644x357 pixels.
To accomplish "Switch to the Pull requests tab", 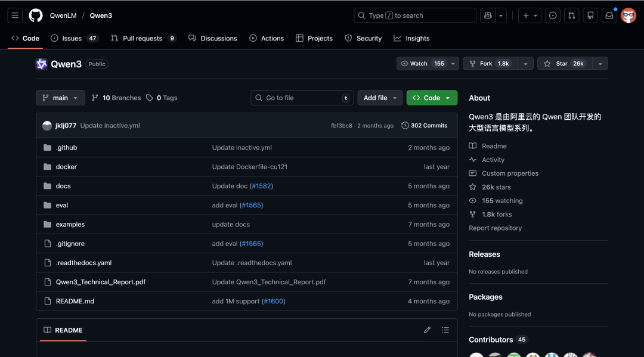I will [x=138, y=38].
